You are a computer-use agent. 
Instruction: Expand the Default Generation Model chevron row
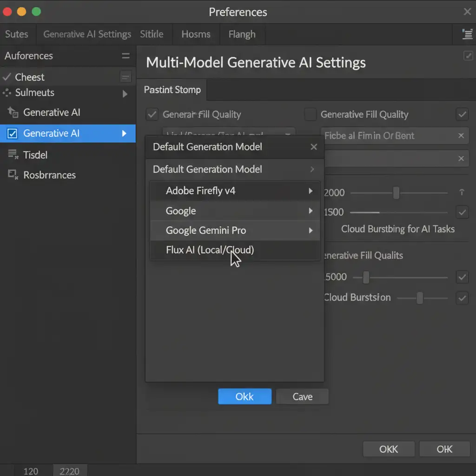(312, 170)
